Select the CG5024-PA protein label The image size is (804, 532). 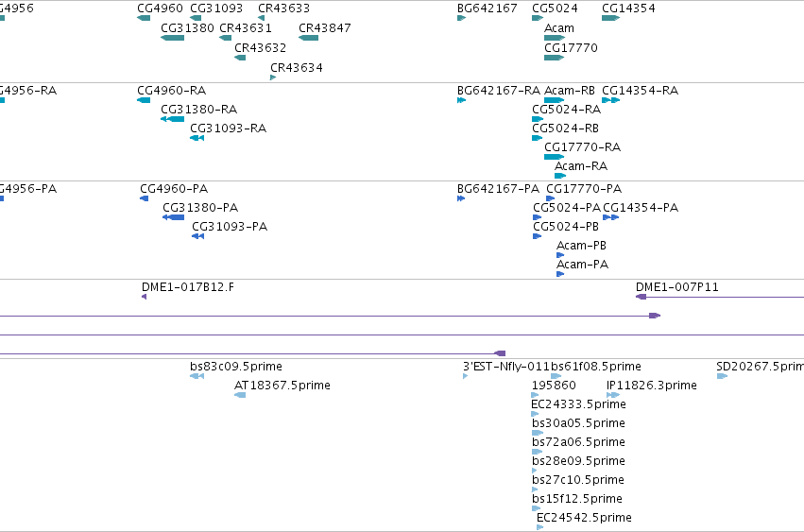567,208
